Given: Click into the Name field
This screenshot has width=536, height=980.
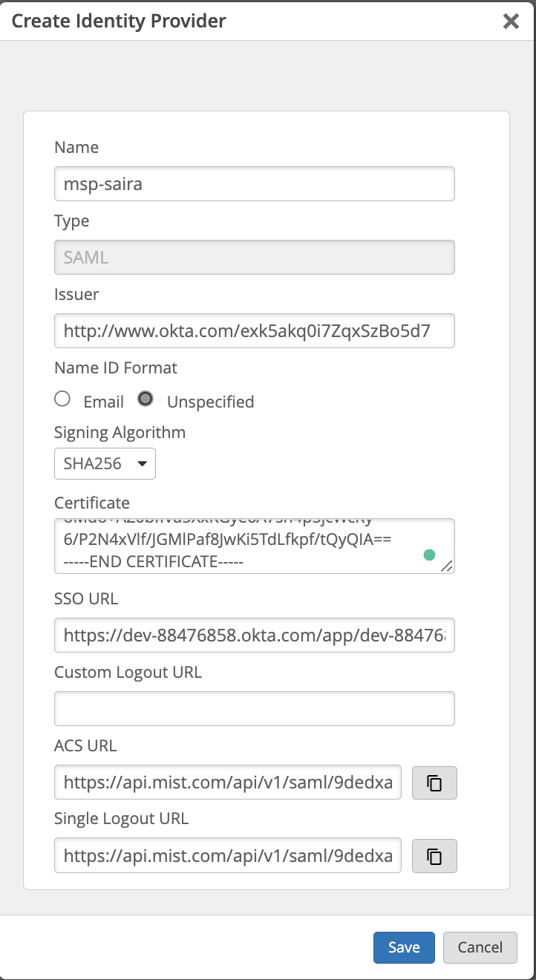Looking at the screenshot, I should pyautogui.click(x=254, y=183).
